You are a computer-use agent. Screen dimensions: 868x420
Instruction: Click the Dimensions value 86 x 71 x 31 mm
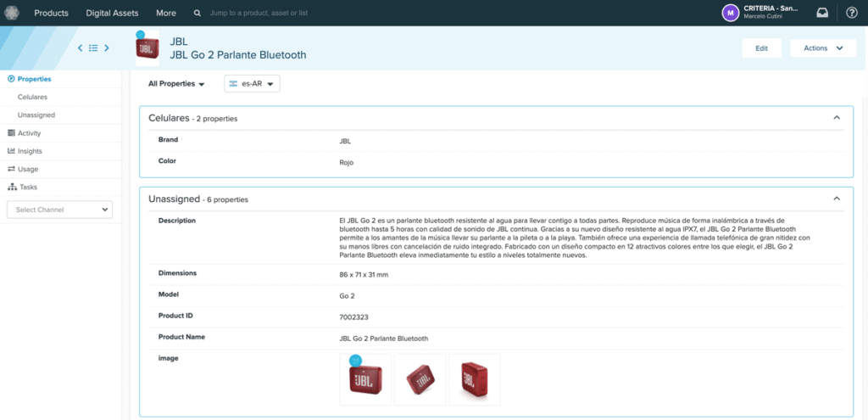click(x=364, y=275)
